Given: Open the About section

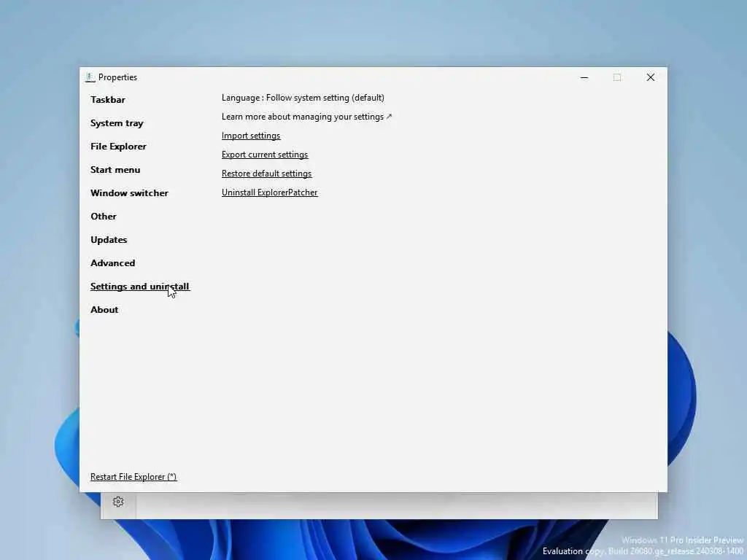Looking at the screenshot, I should [104, 309].
